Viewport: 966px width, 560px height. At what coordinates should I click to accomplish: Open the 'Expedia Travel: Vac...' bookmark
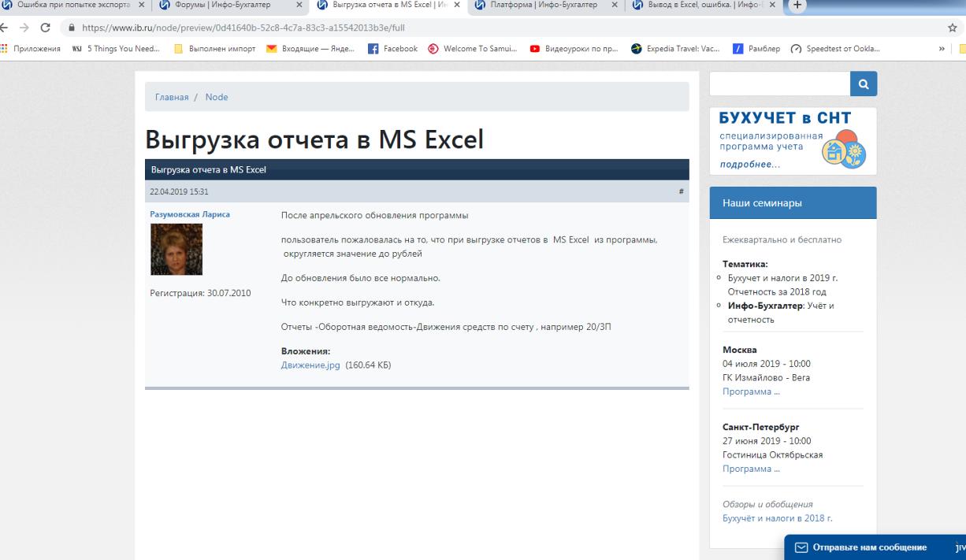point(676,49)
